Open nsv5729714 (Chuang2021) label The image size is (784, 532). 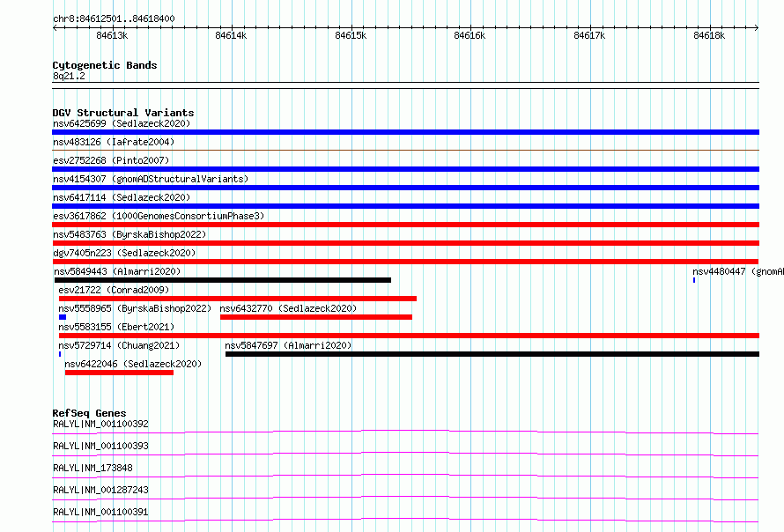click(119, 345)
